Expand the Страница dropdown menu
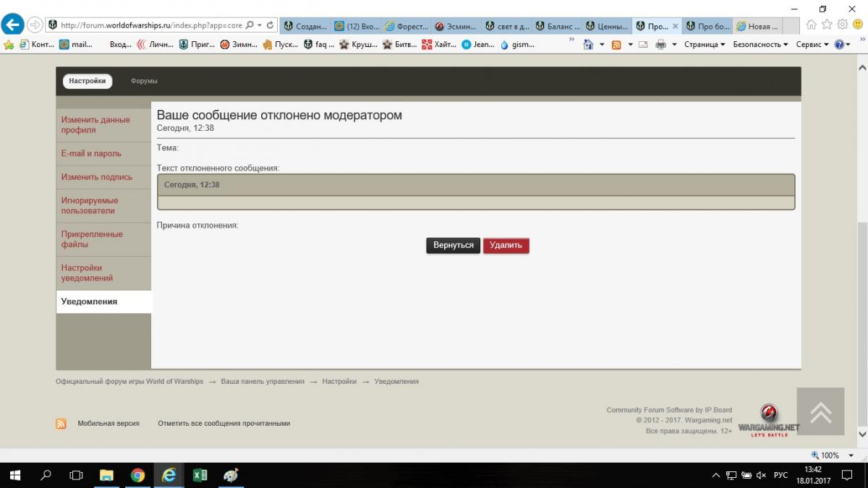Viewport: 868px width, 488px height. tap(703, 45)
